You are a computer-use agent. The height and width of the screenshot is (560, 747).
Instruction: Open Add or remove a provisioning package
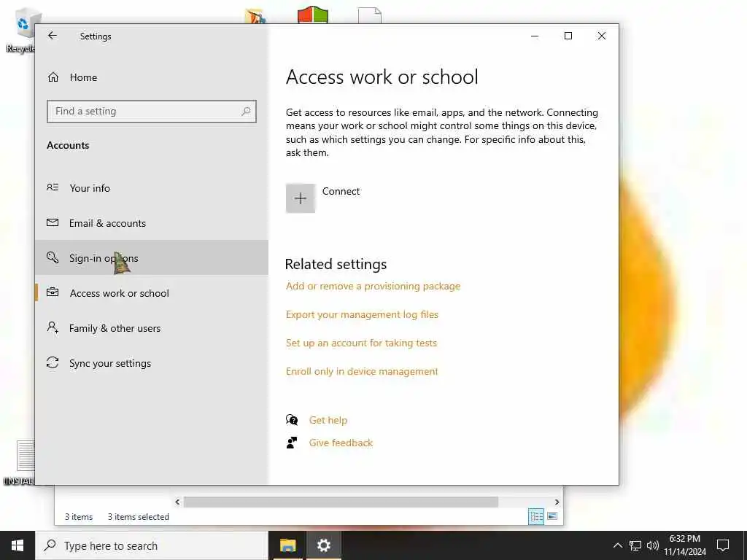click(373, 286)
